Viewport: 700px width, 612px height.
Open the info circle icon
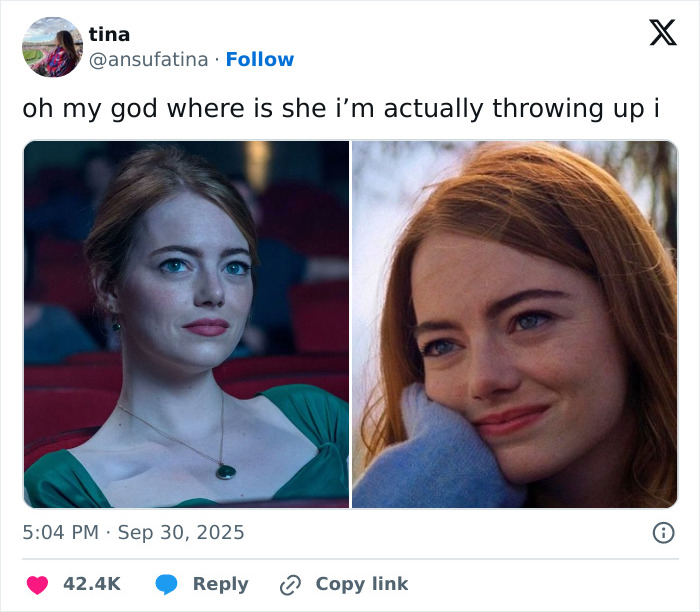click(x=663, y=533)
